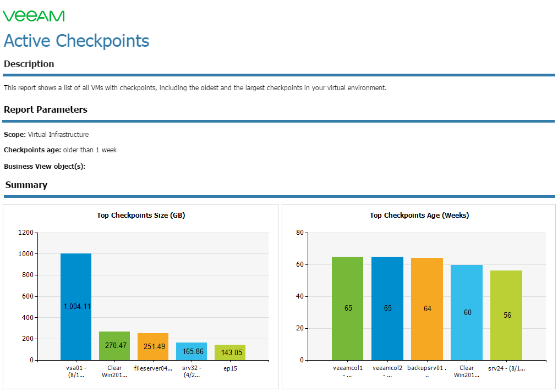The image size is (558, 392).
Task: Click the Top Checkpoints Size (GB) chart title
Action: [x=141, y=216]
